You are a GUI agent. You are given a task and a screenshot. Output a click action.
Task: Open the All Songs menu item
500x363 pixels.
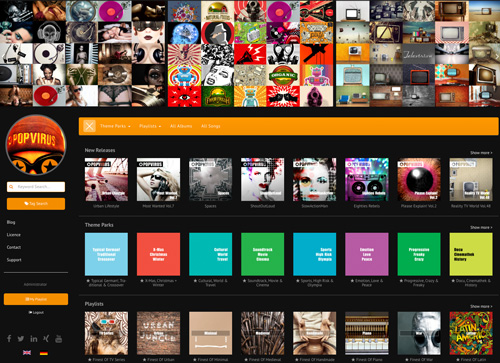(211, 126)
